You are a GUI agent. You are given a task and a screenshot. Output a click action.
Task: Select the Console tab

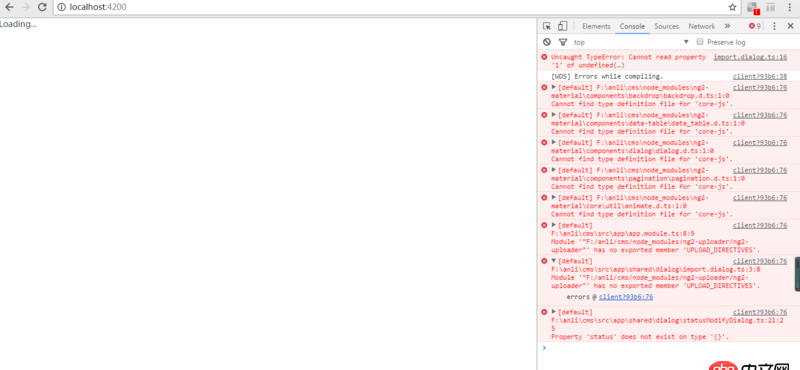632,27
